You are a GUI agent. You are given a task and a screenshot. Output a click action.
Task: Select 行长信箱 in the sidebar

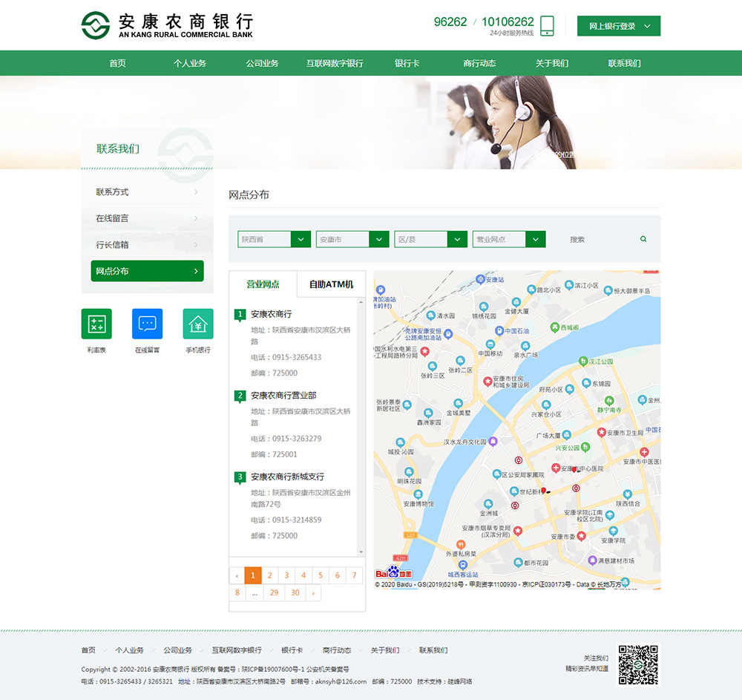147,244
